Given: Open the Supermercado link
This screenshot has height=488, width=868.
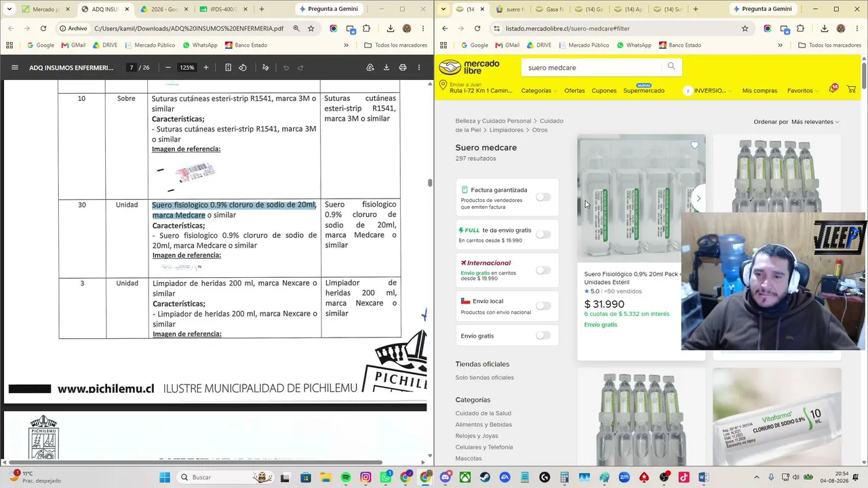Looking at the screenshot, I should coord(644,91).
